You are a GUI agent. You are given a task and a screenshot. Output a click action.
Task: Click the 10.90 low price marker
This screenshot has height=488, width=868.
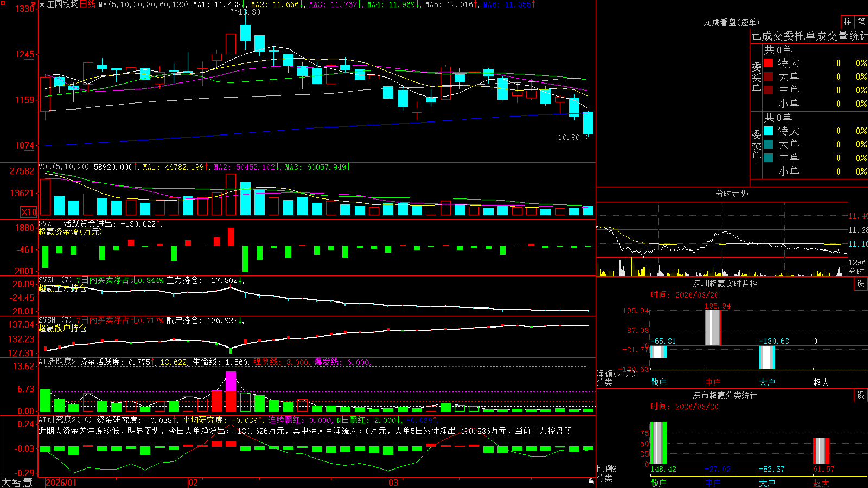[x=569, y=137]
